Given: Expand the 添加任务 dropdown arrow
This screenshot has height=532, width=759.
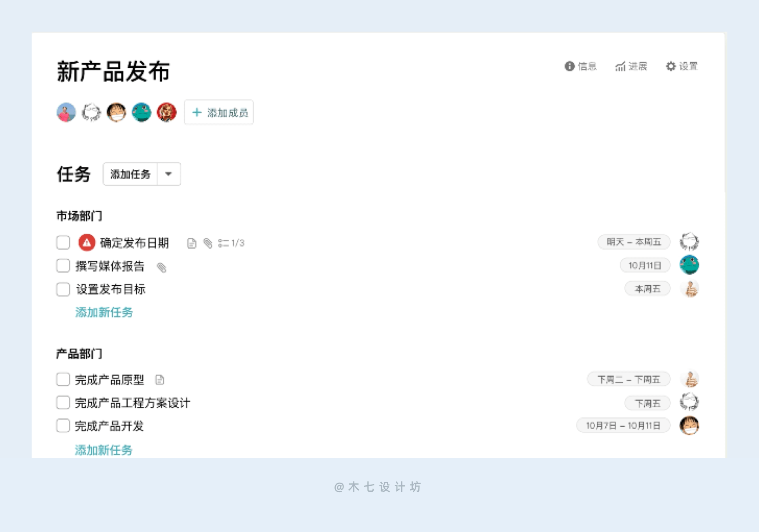Looking at the screenshot, I should click(x=169, y=174).
